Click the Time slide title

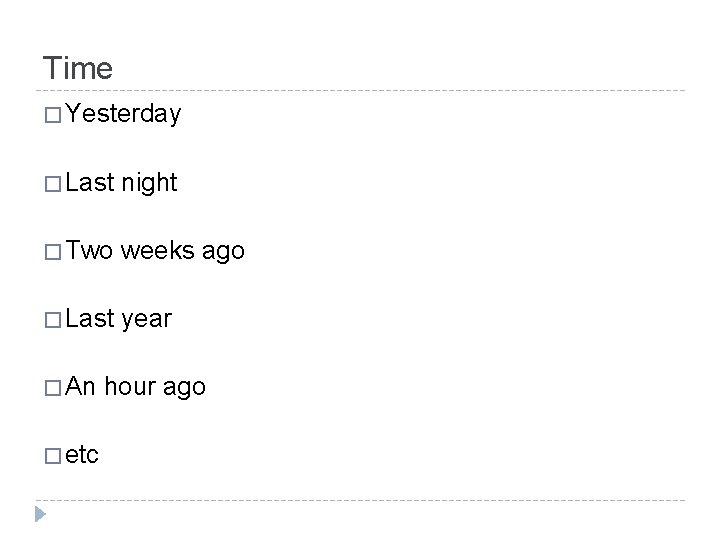[x=78, y=68]
